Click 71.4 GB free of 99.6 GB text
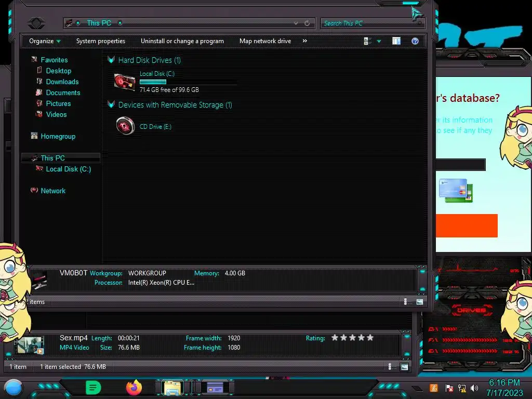Image resolution: width=532 pixels, height=399 pixels. 169,90
